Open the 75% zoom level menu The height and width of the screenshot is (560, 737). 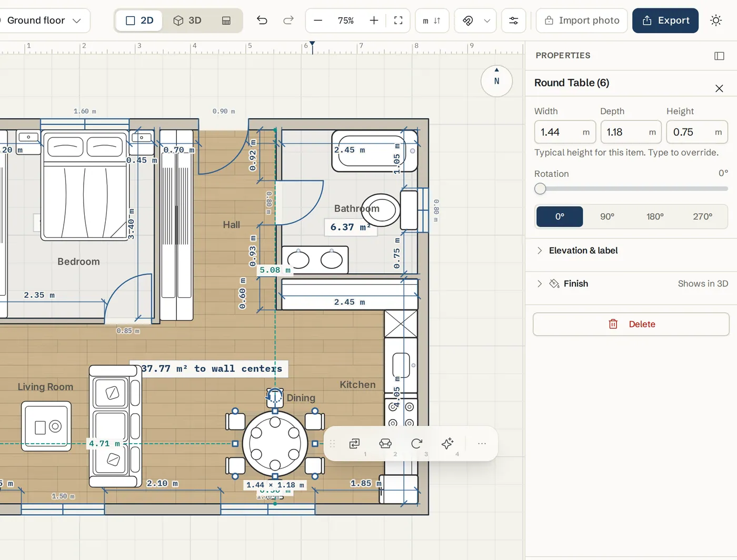pos(346,21)
